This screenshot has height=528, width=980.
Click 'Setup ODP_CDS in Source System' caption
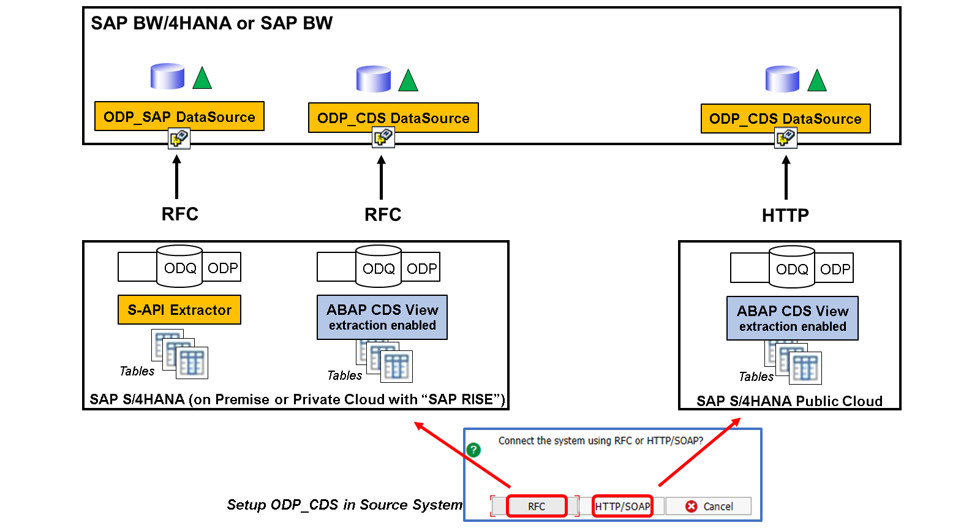tap(345, 505)
